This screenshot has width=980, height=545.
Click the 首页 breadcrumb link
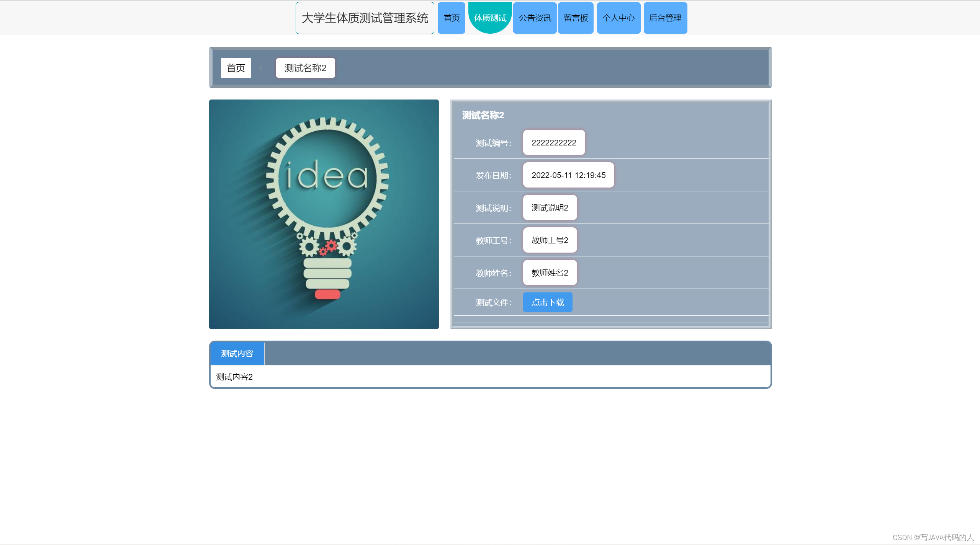point(236,68)
